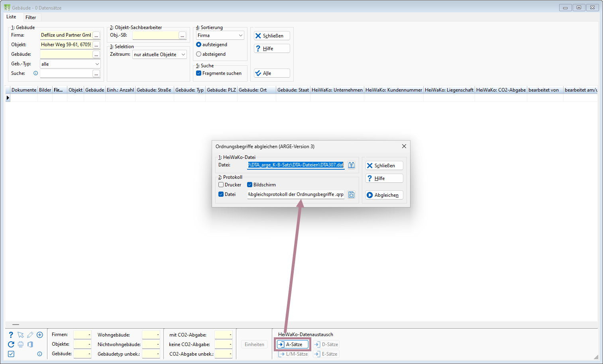Switch to the Filter tab
Viewport: 603px width, 364px height.
coord(31,18)
